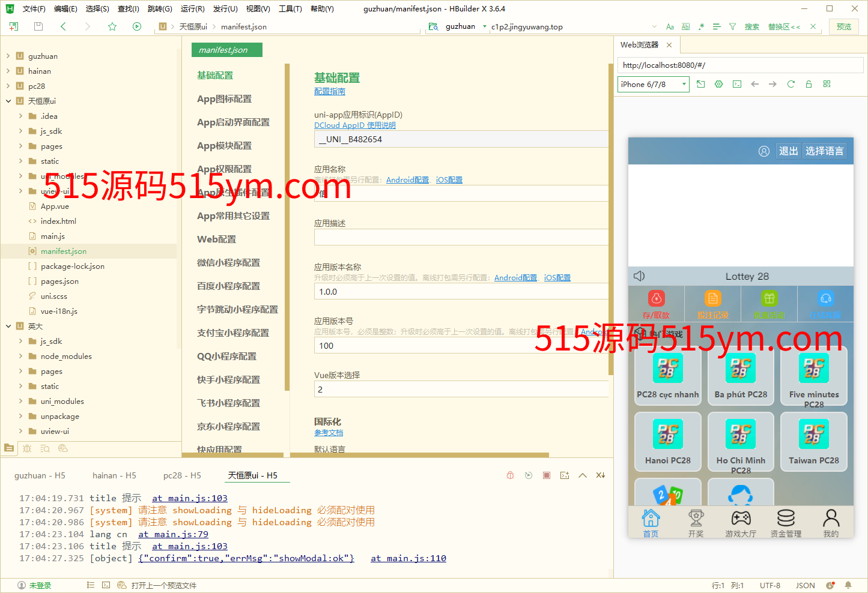868x593 pixels.
Task: Refresh the web browser preview
Action: click(791, 84)
